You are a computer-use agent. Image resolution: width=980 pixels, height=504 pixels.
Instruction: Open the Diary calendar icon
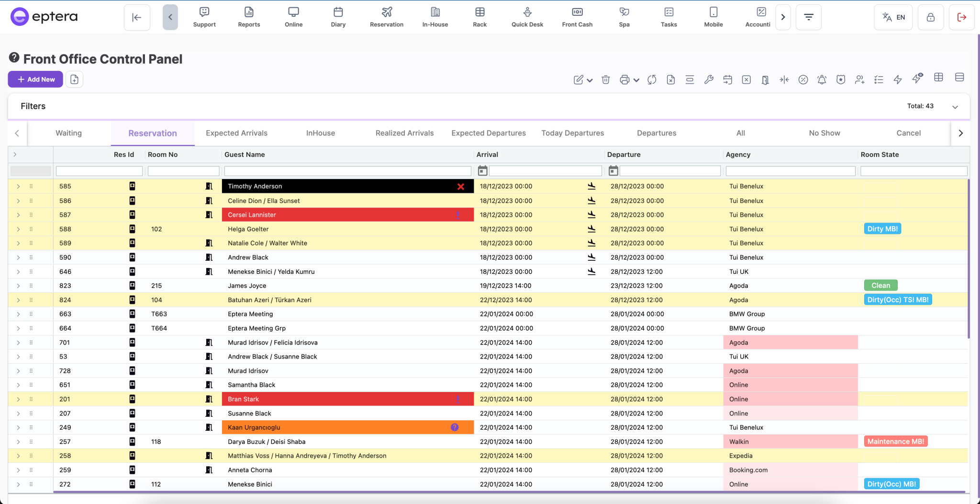[x=338, y=17]
